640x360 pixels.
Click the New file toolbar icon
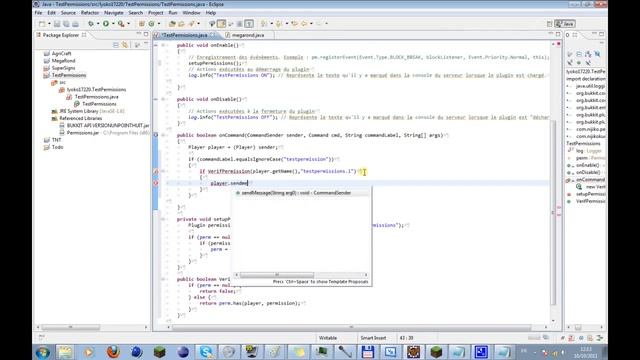(42, 24)
